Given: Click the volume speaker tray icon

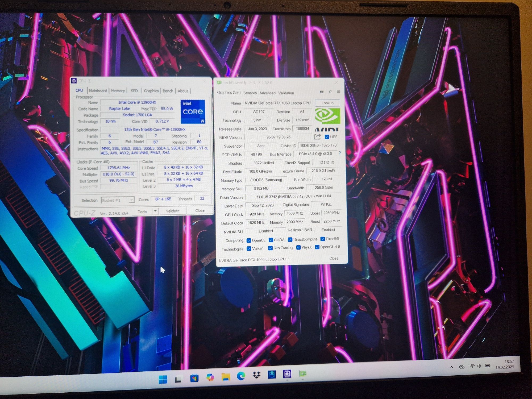Looking at the screenshot, I should pos(479,366).
